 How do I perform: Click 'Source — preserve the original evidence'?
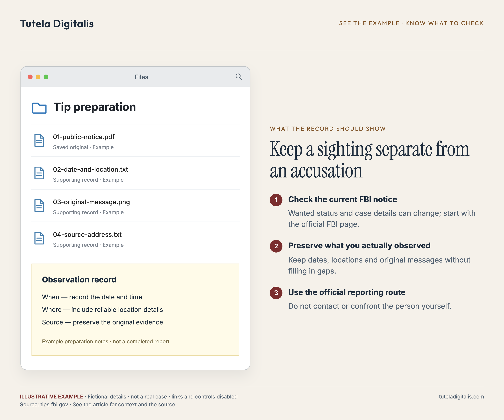coord(103,322)
